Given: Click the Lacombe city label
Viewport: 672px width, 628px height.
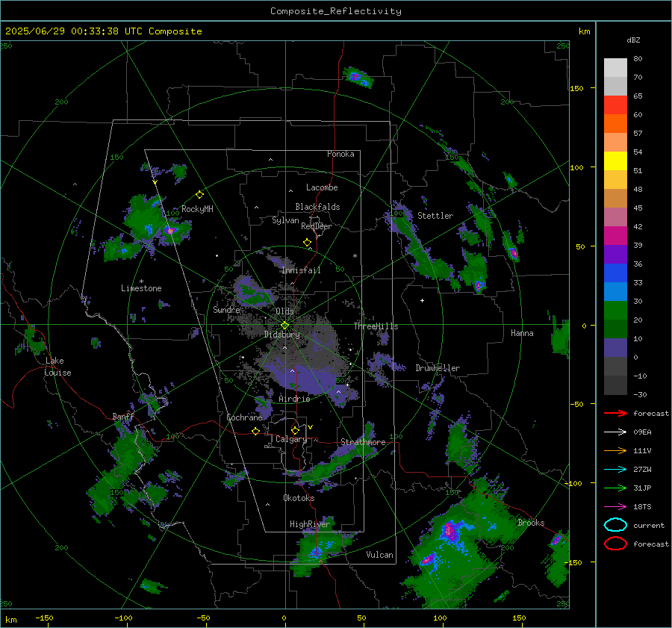Looking at the screenshot, I should 322,187.
